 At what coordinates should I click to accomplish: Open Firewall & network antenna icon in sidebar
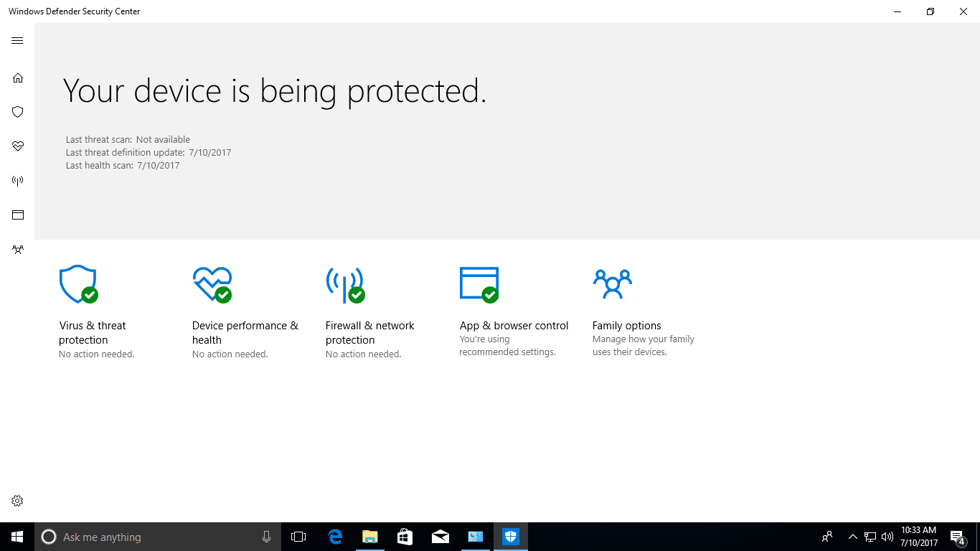tap(17, 181)
